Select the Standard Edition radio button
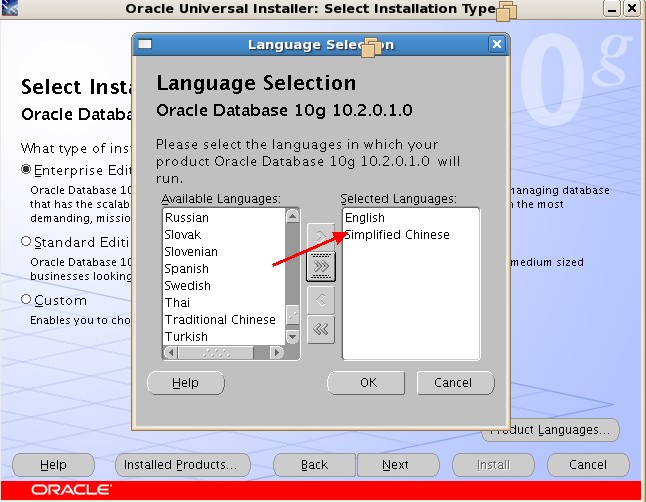The image size is (646, 502). (x=26, y=241)
